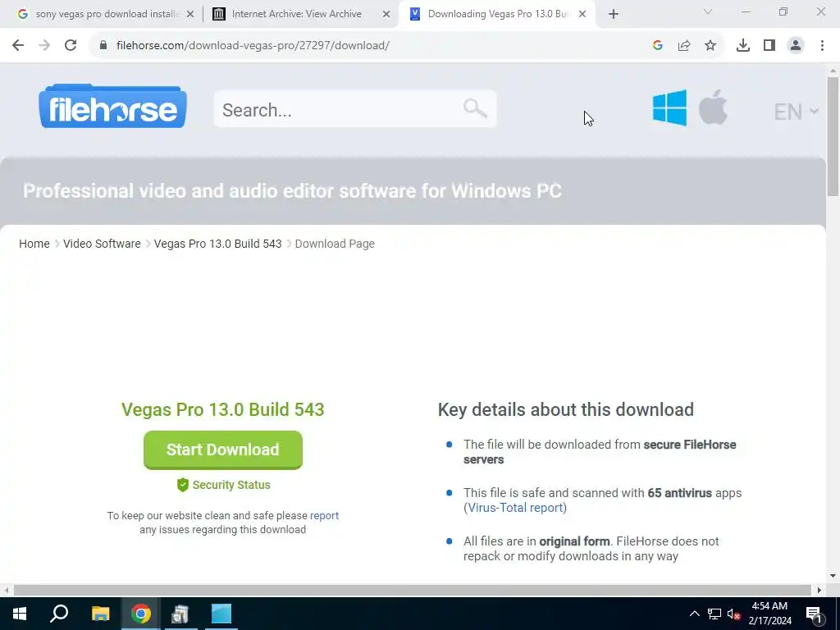This screenshot has height=630, width=840.
Task: Click the Search... input field
Action: click(354, 109)
